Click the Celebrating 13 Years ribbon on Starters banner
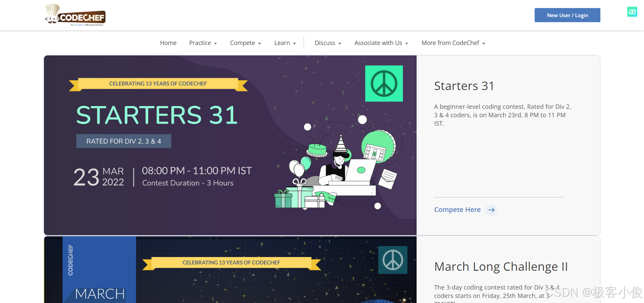Viewport: 644px width, 303px height. 158,84
